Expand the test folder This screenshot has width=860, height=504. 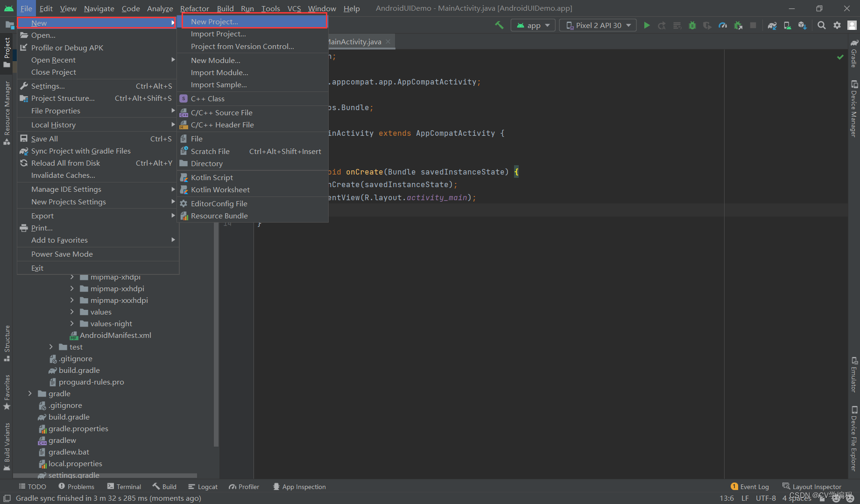[51, 347]
